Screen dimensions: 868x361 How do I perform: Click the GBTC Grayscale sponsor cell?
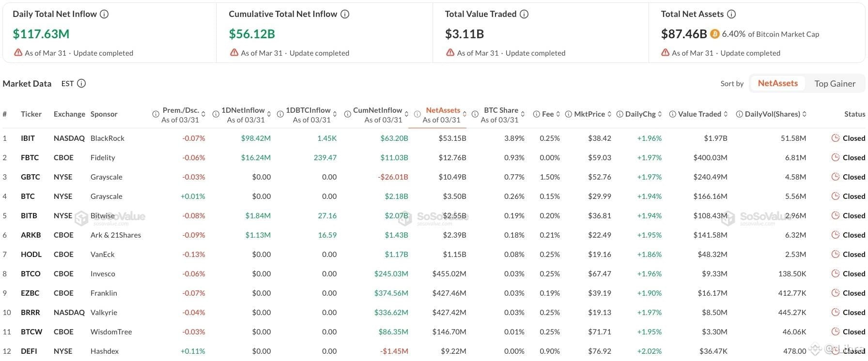[x=106, y=177]
